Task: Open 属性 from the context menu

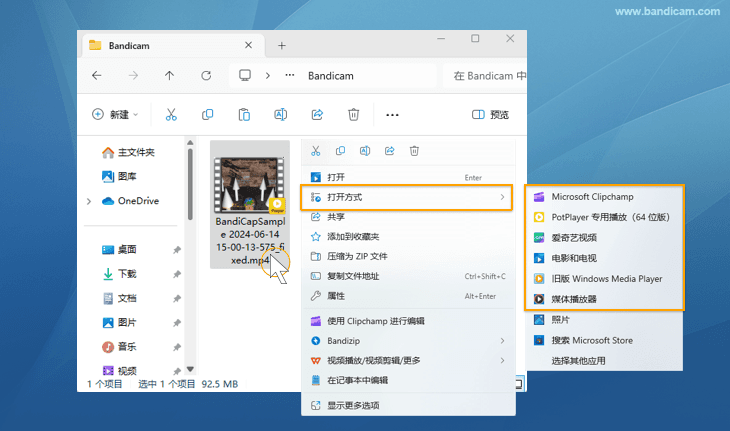Action: (408, 296)
